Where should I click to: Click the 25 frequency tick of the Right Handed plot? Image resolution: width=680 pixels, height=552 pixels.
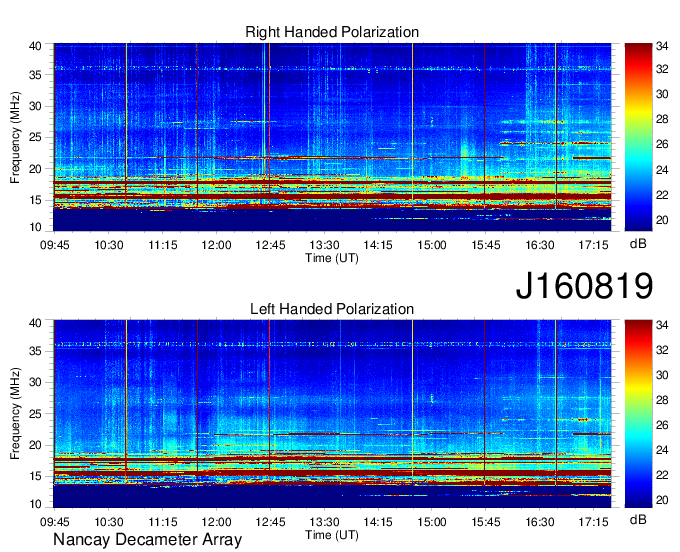tap(36, 137)
